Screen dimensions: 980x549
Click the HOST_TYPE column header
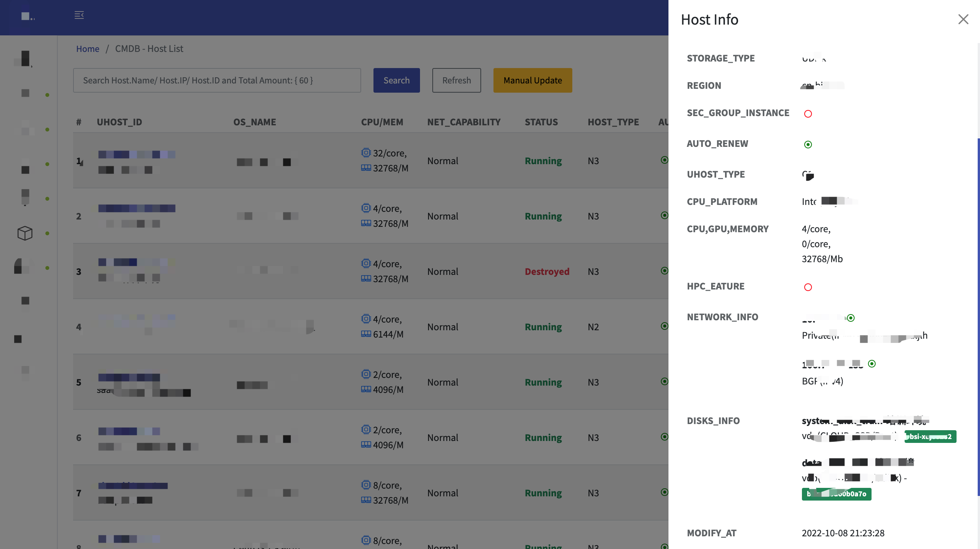[613, 122]
